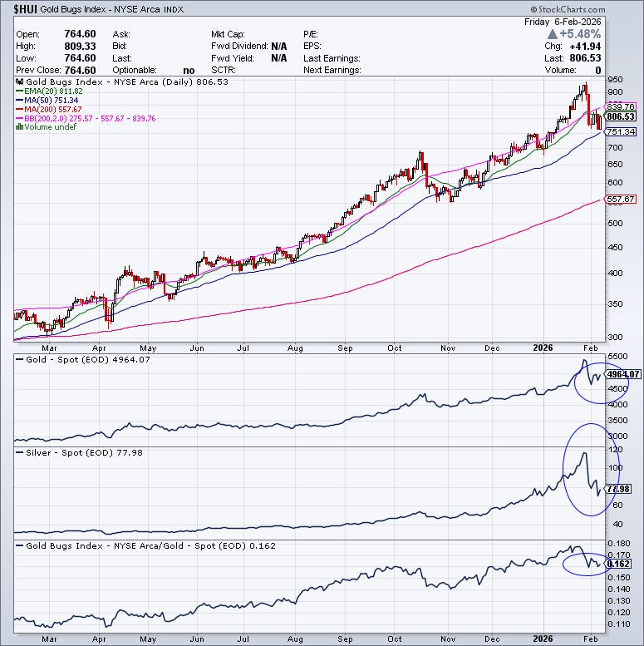
Task: Click the volume bars icon beside Volume undef
Action: [x=19, y=127]
